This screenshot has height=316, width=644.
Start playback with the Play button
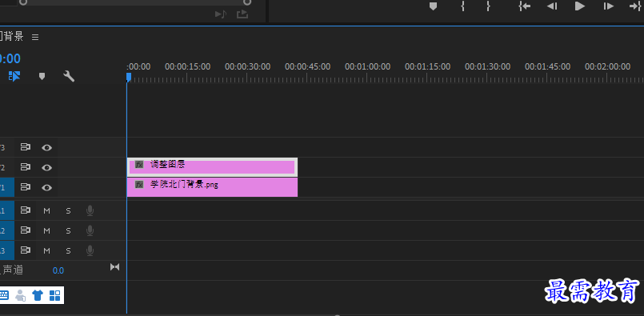click(x=579, y=6)
